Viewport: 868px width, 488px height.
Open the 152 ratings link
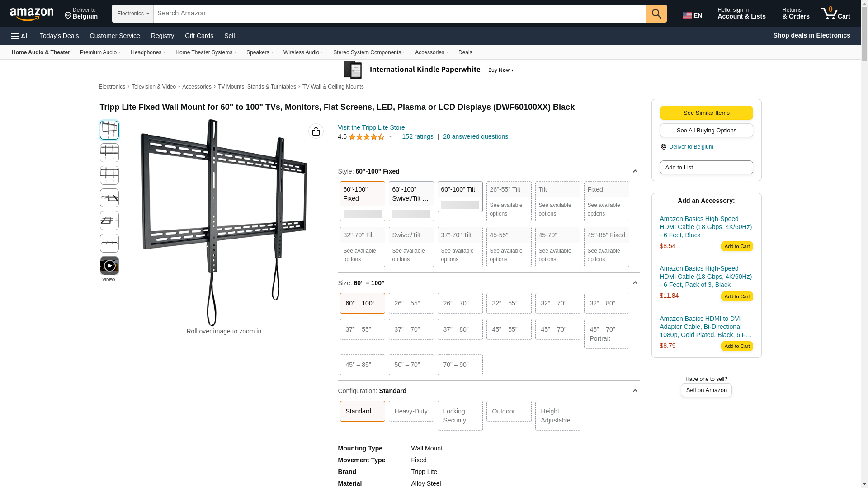tap(417, 136)
